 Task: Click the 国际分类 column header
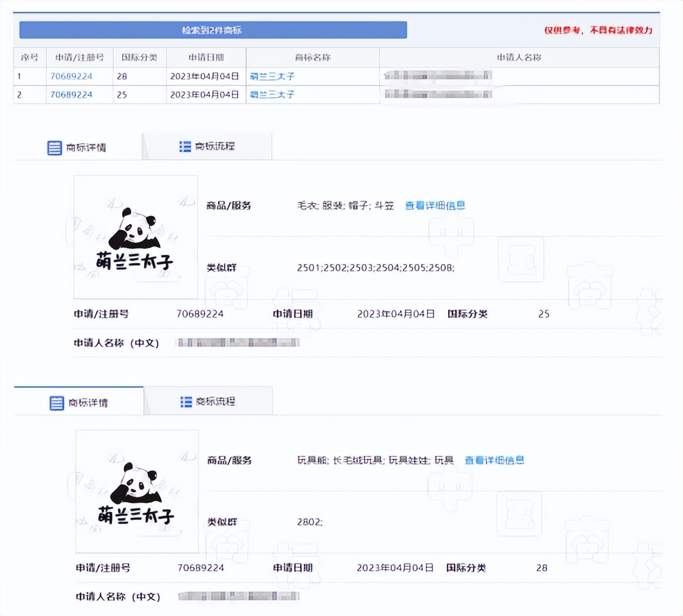[x=140, y=57]
